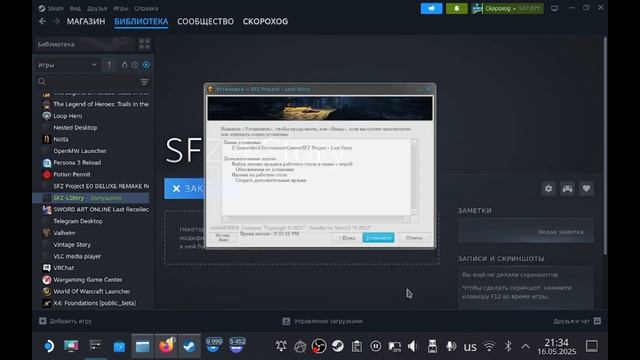Expand hidden tray icons arrow
This screenshot has height=360, width=640.
tap(526, 347)
